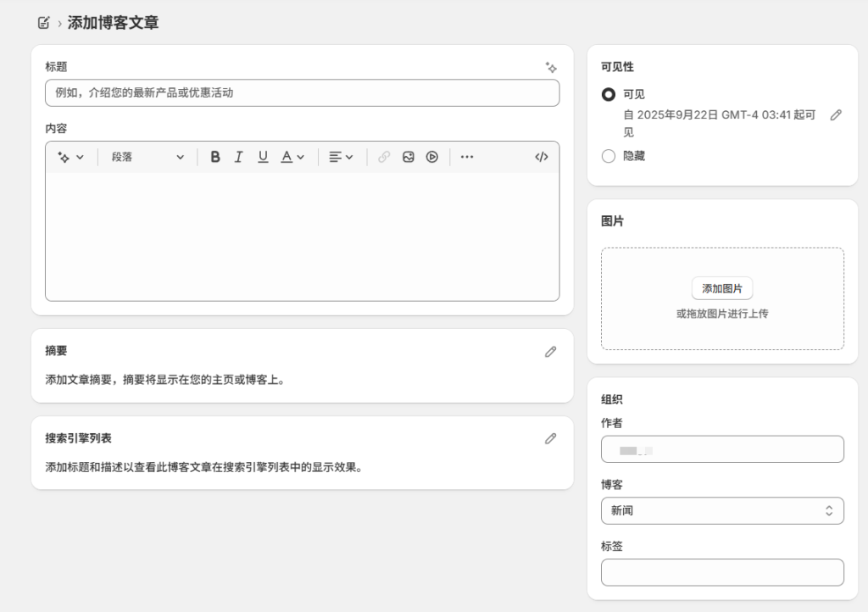Open the text alignment dropdown
The image size is (868, 612).
(x=339, y=157)
